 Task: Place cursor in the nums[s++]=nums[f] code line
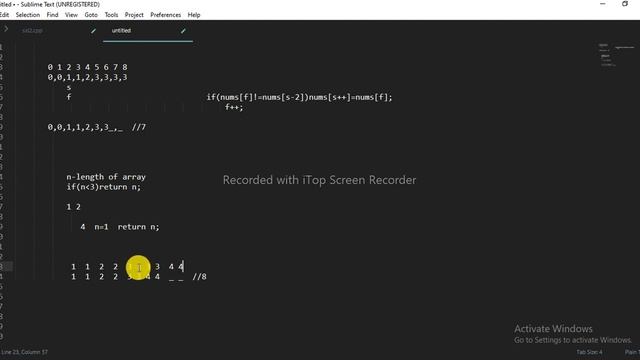click(299, 97)
